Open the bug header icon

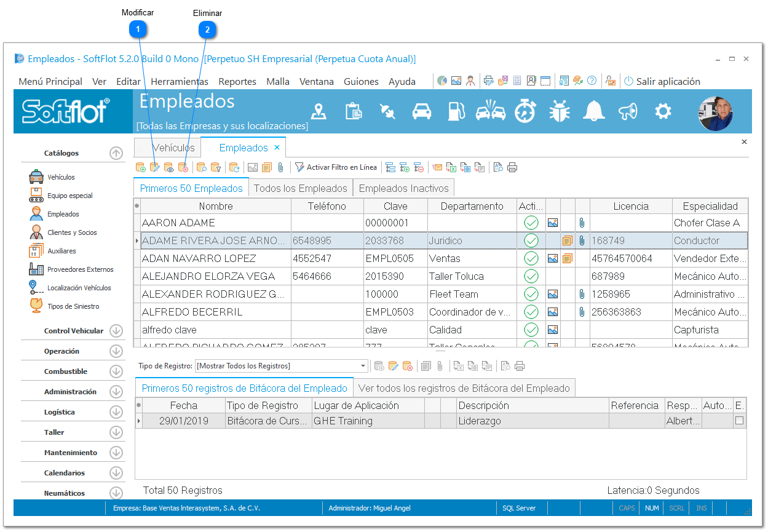click(x=560, y=111)
